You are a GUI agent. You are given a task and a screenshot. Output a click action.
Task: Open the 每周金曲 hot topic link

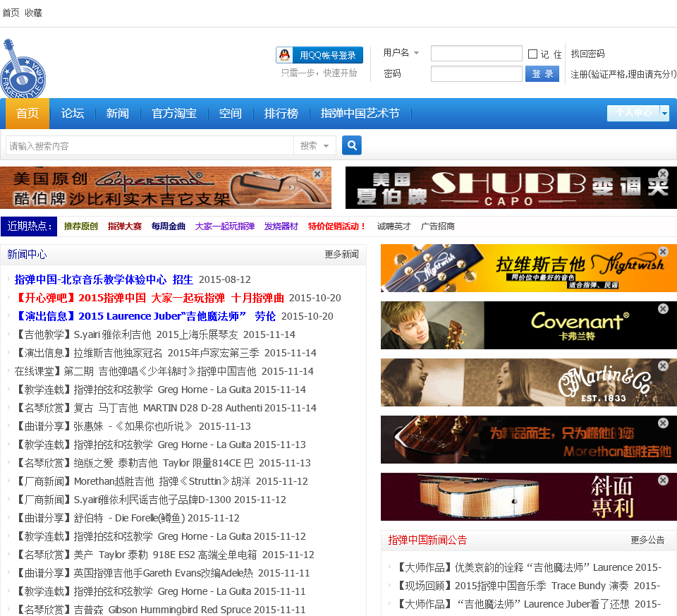(x=169, y=227)
